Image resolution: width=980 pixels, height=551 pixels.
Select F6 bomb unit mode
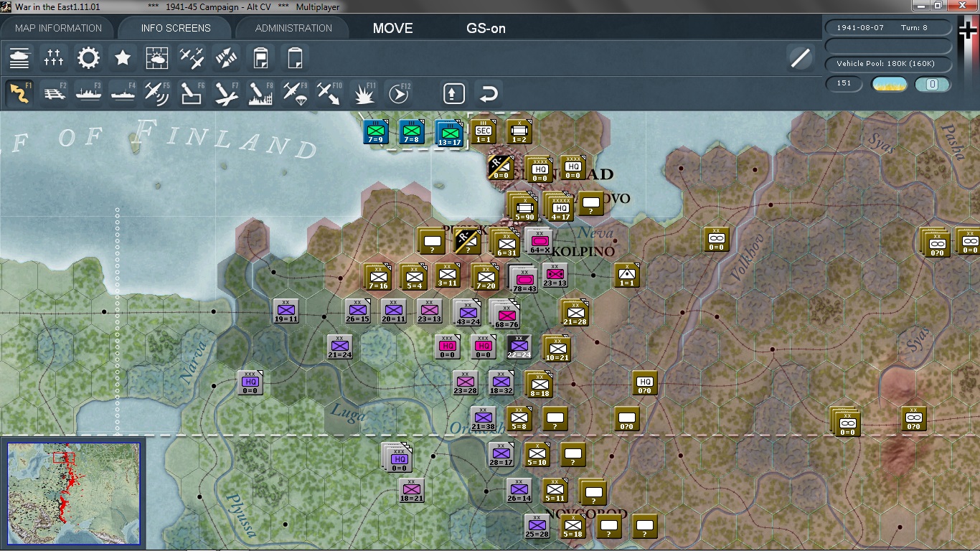[192, 93]
